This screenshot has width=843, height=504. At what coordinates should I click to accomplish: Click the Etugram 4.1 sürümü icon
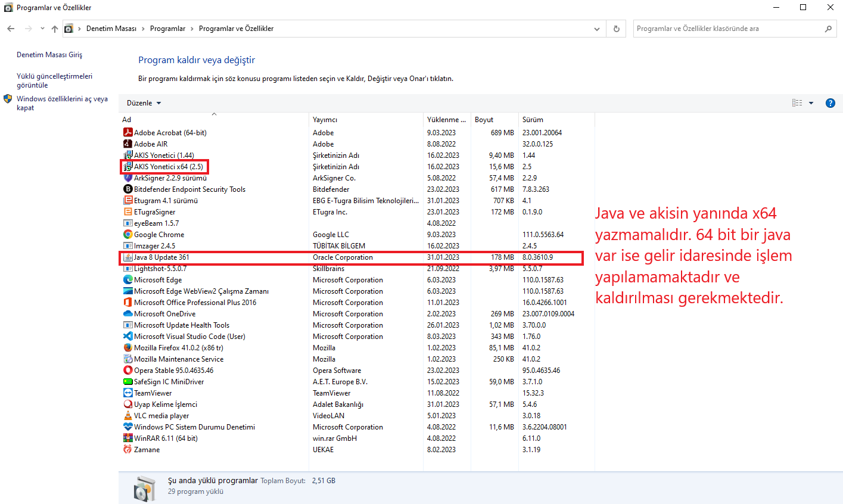(127, 200)
